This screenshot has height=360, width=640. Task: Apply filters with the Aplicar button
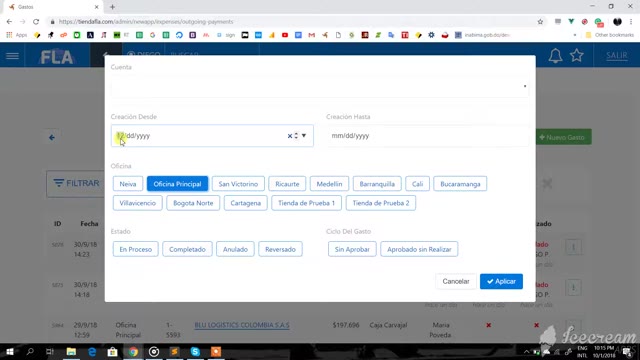[501, 281]
